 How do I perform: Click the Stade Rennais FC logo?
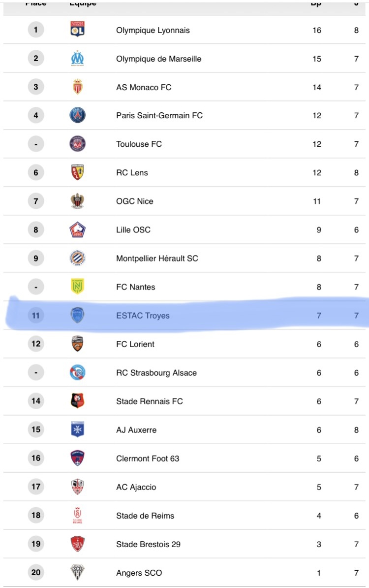point(78,401)
